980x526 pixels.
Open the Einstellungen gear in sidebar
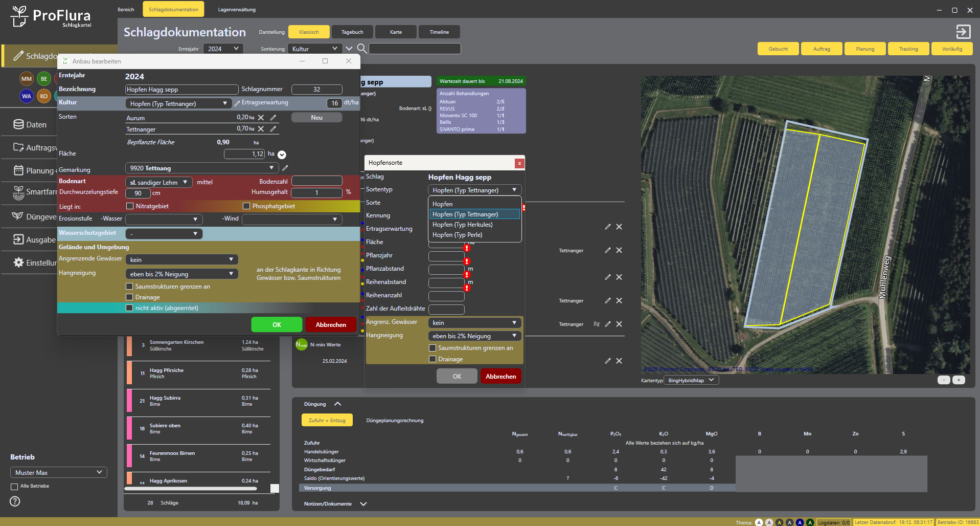coord(19,262)
